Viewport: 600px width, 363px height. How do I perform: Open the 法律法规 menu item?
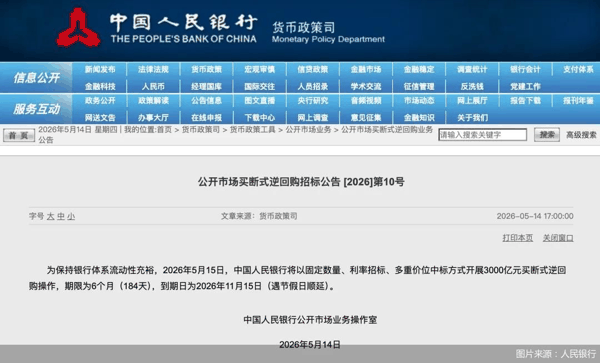click(x=153, y=69)
